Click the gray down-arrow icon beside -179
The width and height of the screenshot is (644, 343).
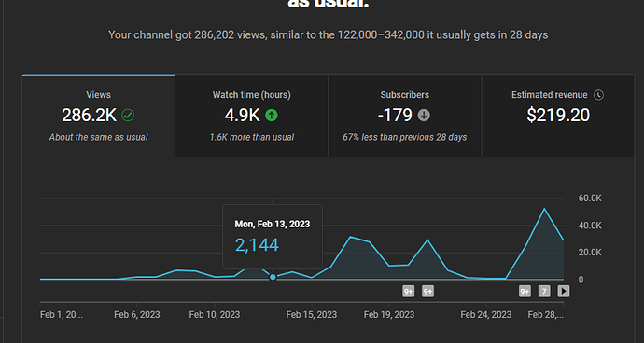[424, 116]
